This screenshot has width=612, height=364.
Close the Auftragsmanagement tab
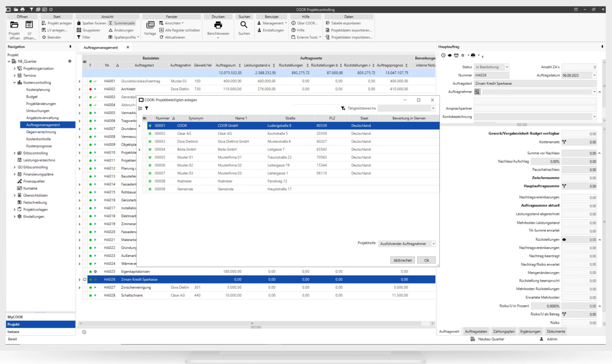tap(128, 47)
